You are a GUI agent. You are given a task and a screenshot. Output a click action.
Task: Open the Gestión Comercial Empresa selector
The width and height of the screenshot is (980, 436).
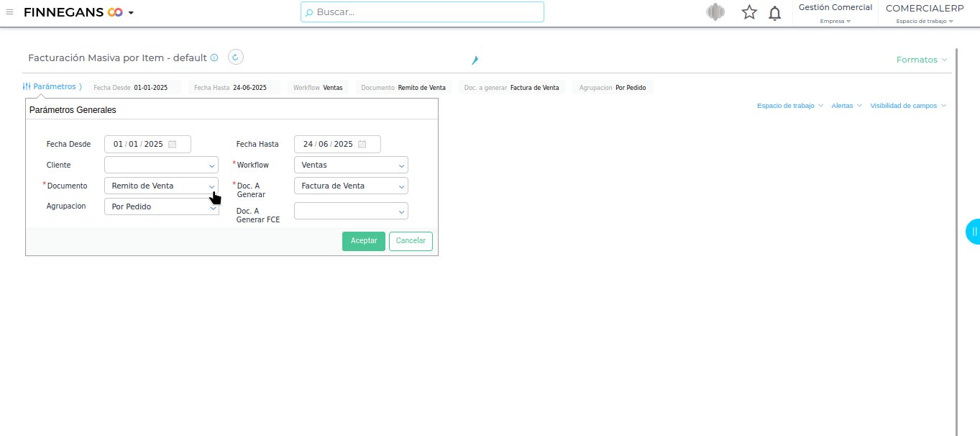(x=835, y=14)
